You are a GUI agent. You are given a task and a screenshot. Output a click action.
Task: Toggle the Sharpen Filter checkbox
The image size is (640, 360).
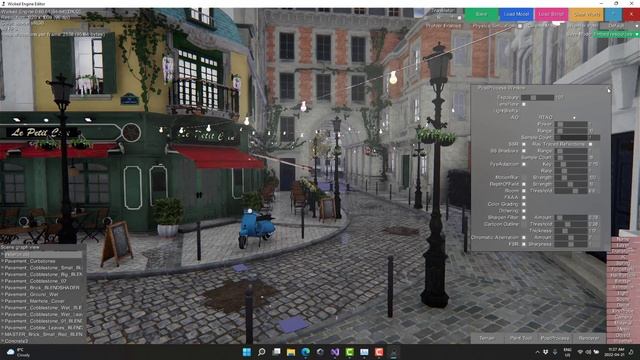point(524,218)
